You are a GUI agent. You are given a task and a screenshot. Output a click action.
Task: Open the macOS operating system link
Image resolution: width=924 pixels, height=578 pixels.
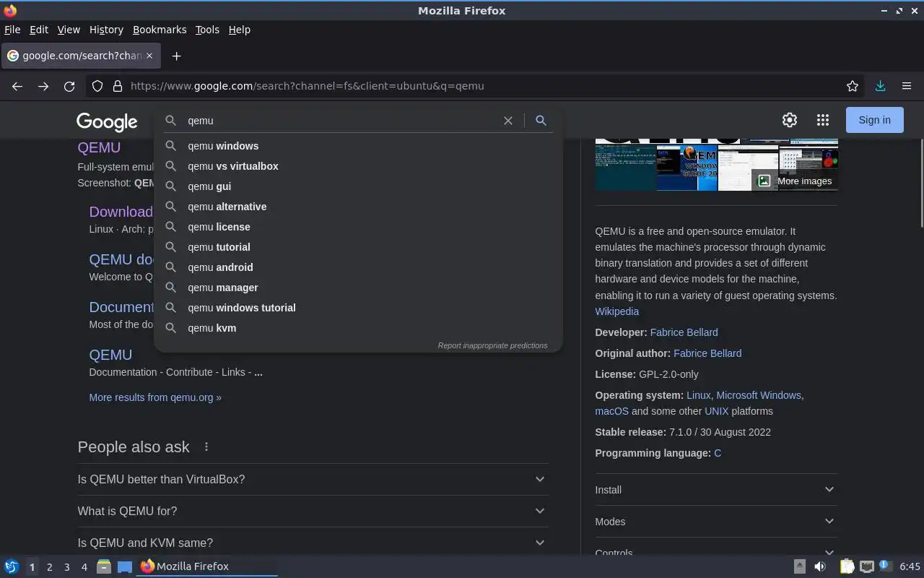pos(611,411)
